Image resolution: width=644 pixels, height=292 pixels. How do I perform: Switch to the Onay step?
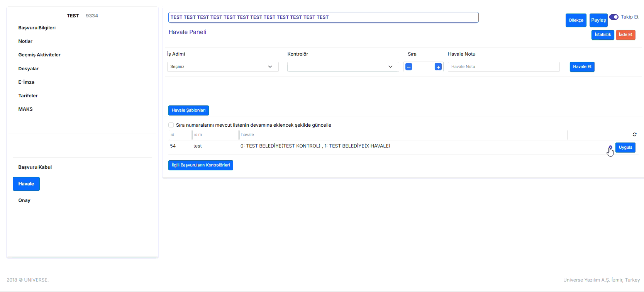tap(24, 200)
